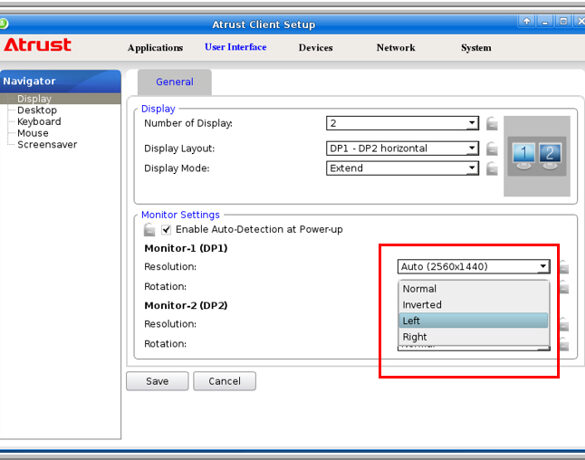
Task: Select Desktop in the Navigator tree
Action: click(x=37, y=110)
